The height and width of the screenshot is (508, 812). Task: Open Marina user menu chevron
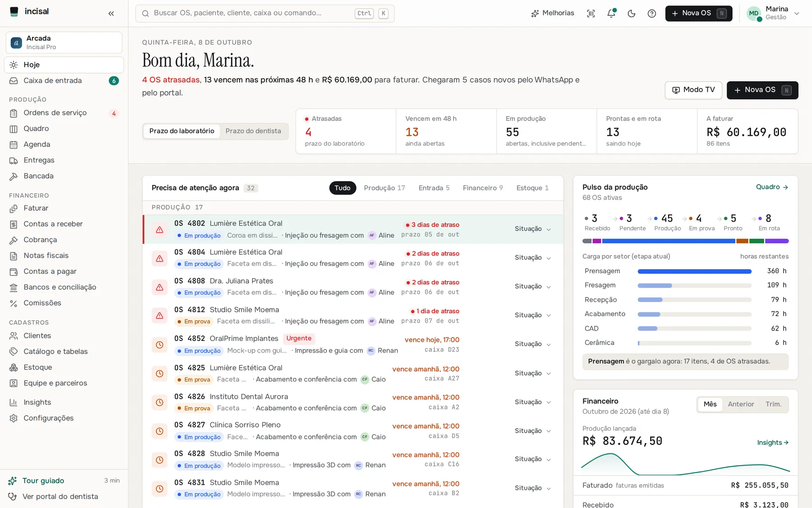point(797,14)
